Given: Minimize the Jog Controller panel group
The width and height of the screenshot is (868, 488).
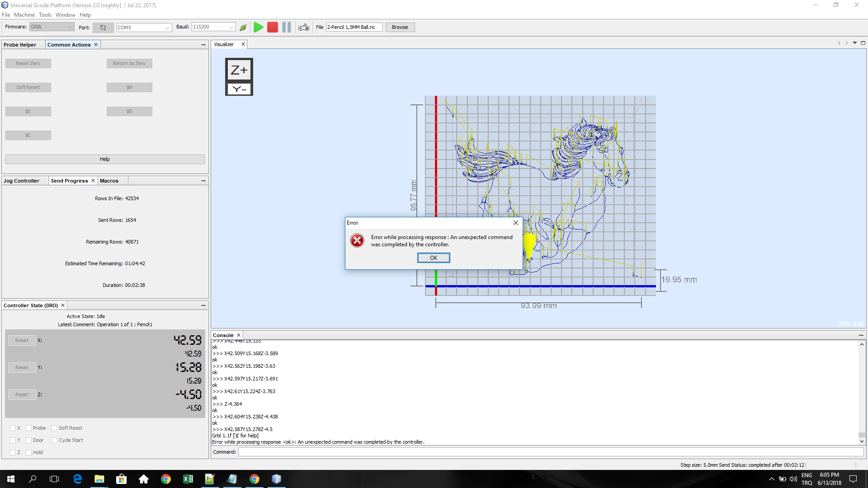Looking at the screenshot, I should 203,181.
